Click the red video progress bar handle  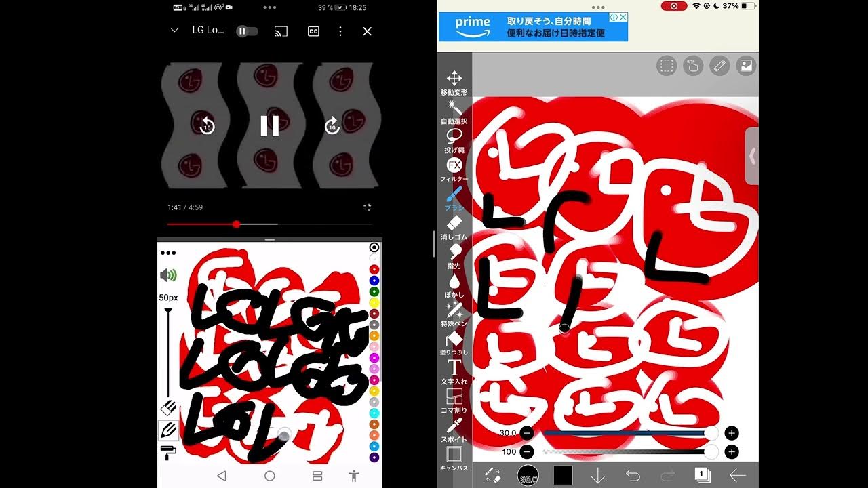point(236,224)
